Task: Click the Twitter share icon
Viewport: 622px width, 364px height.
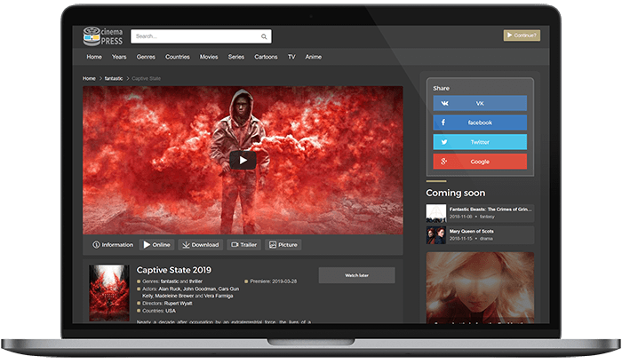Action: pos(443,142)
